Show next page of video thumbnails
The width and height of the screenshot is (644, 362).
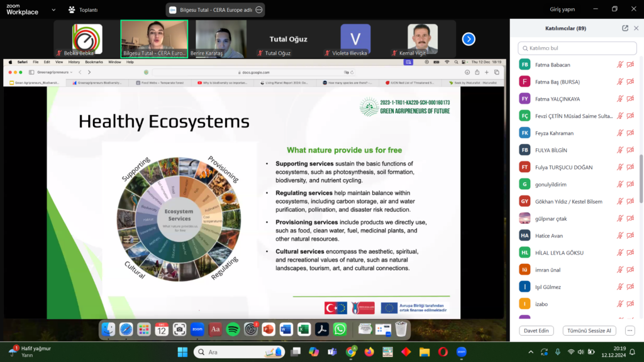469,39
